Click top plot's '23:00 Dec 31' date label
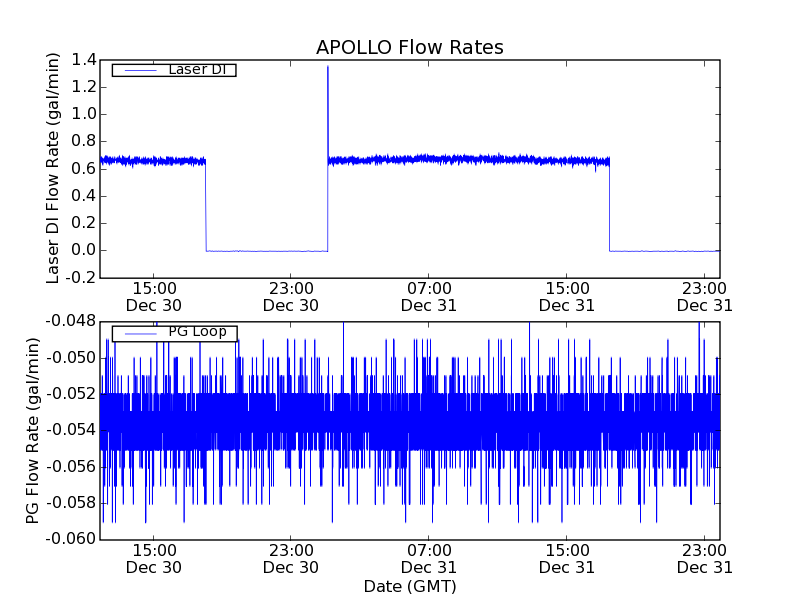Screen dimensions: 800x600 click(x=705, y=297)
